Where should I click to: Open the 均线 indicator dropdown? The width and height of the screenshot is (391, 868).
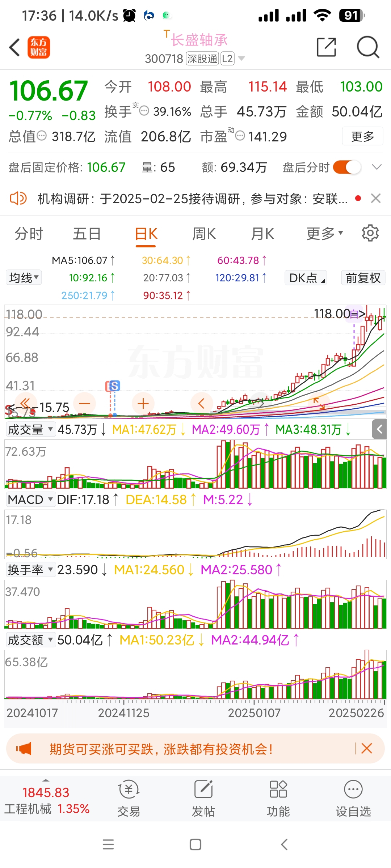point(24,278)
